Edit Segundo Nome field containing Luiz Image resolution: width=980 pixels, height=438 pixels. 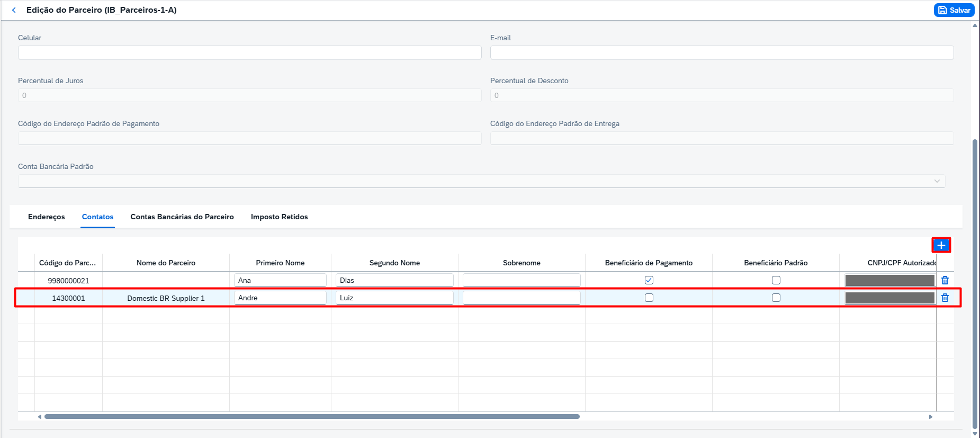[394, 298]
